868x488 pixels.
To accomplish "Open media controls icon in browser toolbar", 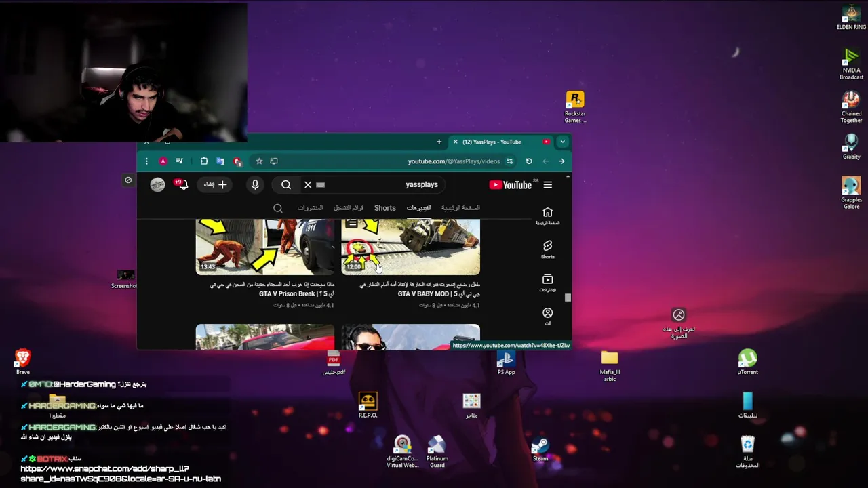I will point(179,161).
